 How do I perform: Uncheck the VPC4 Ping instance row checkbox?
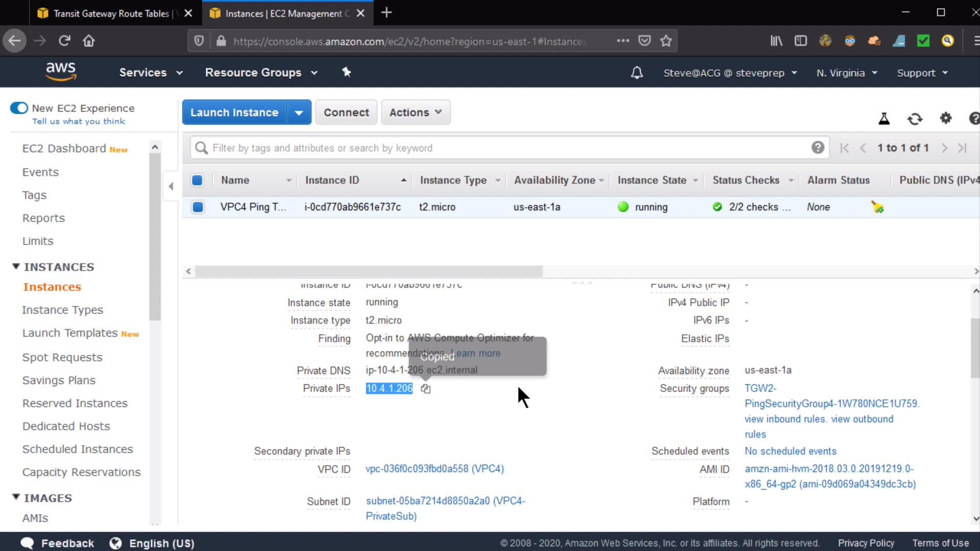198,207
